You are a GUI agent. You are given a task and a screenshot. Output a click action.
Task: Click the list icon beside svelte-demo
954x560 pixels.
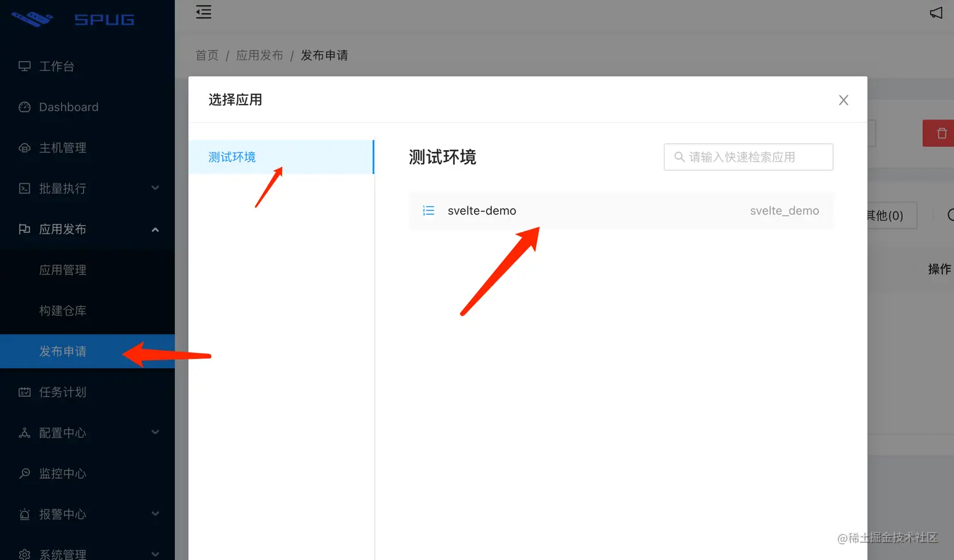(428, 211)
